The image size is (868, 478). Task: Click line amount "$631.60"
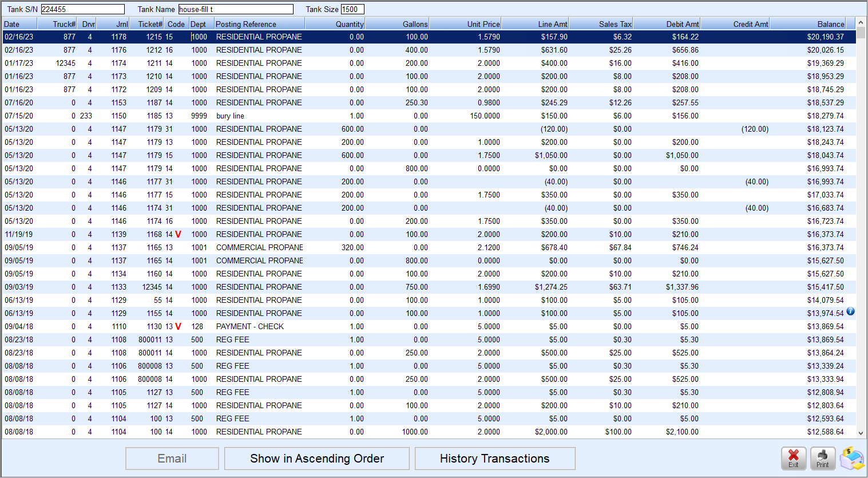click(x=554, y=50)
